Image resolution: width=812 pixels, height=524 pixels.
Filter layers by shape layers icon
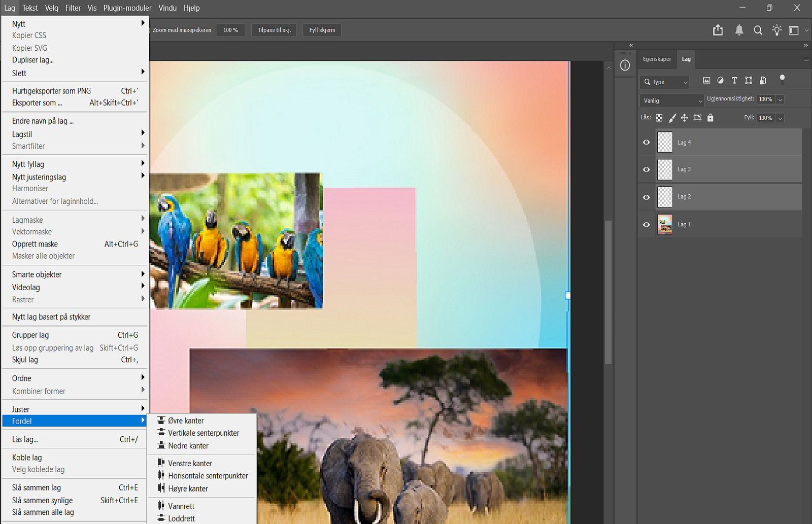pyautogui.click(x=749, y=81)
